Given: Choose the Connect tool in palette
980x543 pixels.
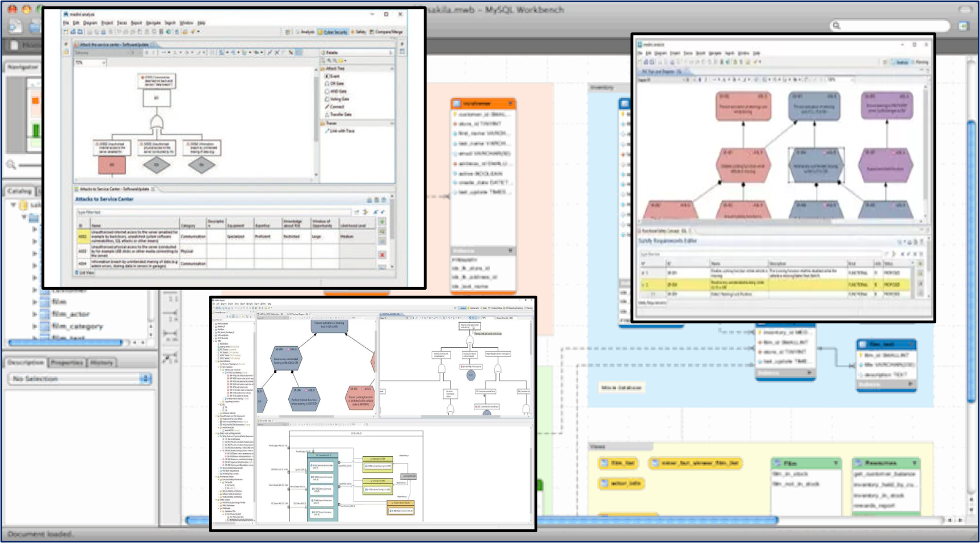Looking at the screenshot, I should click(x=337, y=107).
